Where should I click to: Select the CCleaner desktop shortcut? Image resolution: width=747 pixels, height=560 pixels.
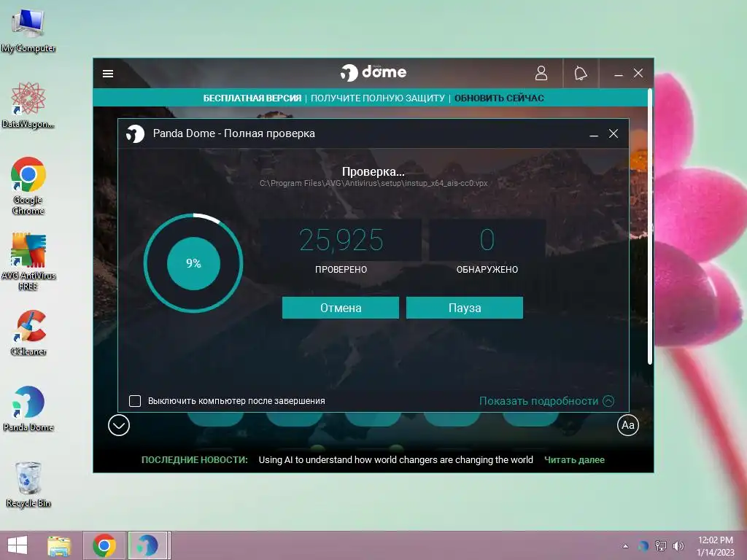point(28,332)
